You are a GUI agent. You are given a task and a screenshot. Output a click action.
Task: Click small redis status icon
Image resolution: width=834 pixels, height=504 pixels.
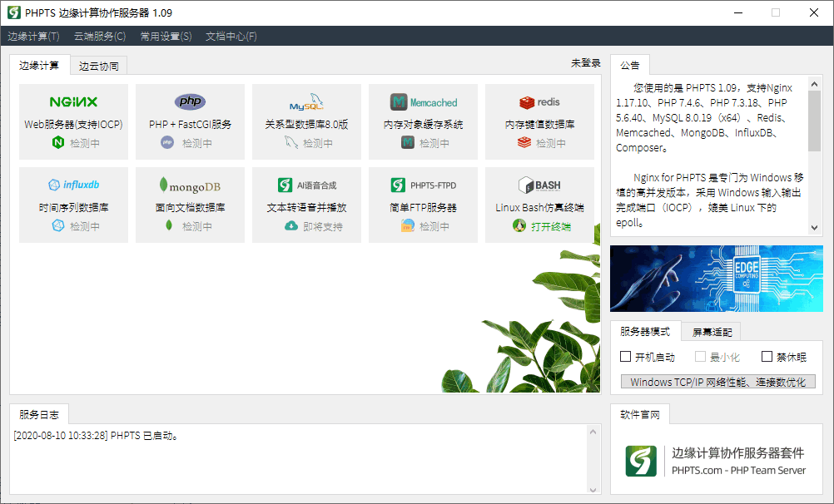tap(524, 142)
